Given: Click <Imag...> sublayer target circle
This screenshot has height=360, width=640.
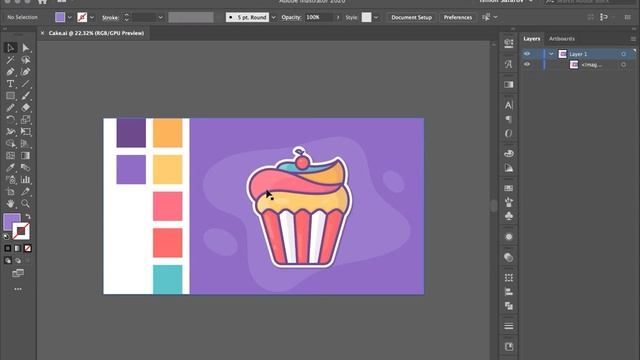Looking at the screenshot, I should tap(623, 64).
